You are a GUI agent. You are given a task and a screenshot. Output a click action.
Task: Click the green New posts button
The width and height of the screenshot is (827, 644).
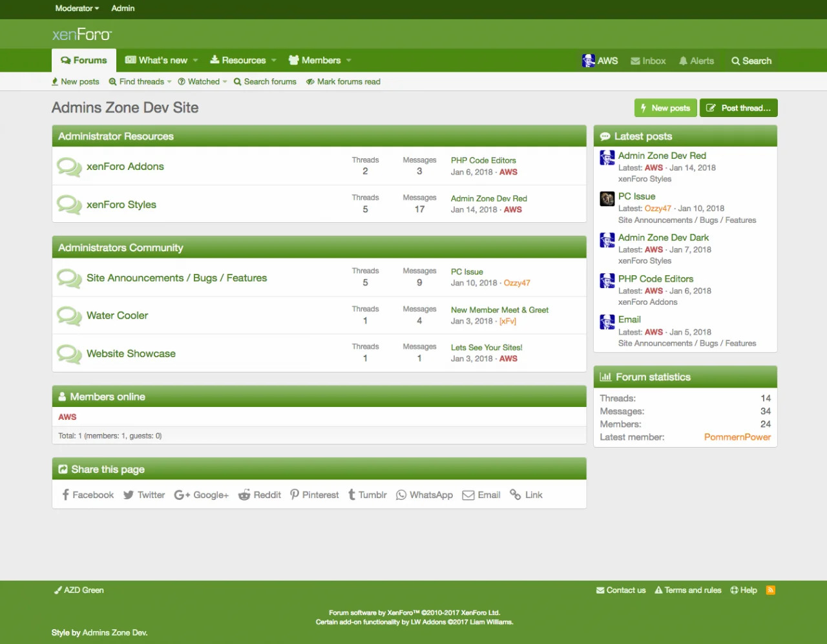(x=665, y=108)
